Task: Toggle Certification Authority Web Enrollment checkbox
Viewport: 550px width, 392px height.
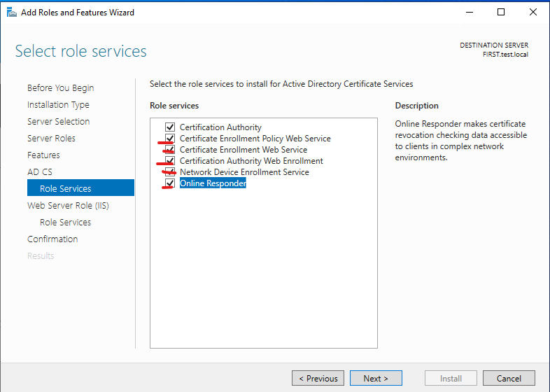Action: pos(170,161)
